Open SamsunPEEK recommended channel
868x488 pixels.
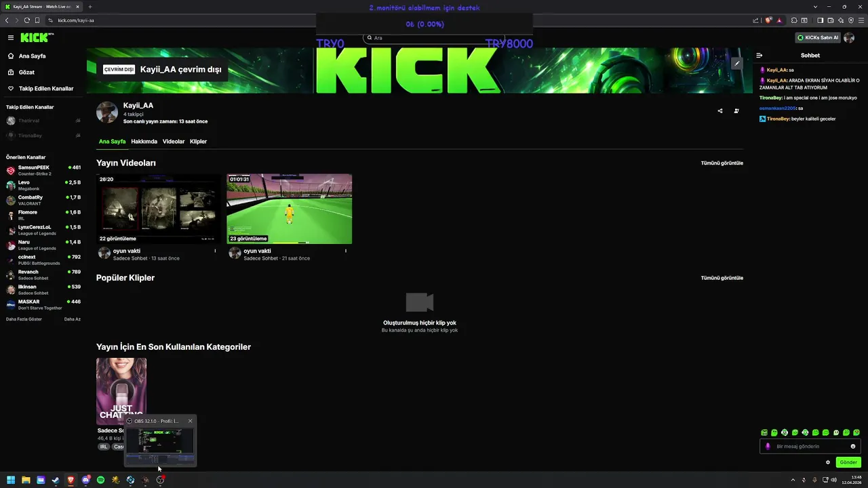tap(43, 170)
